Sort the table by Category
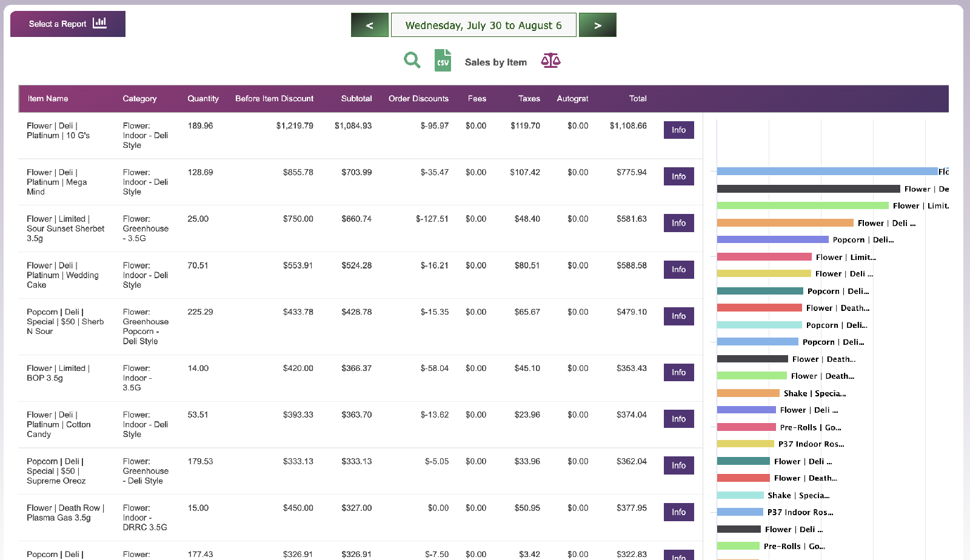Screen dimensions: 970x560 [x=139, y=98]
